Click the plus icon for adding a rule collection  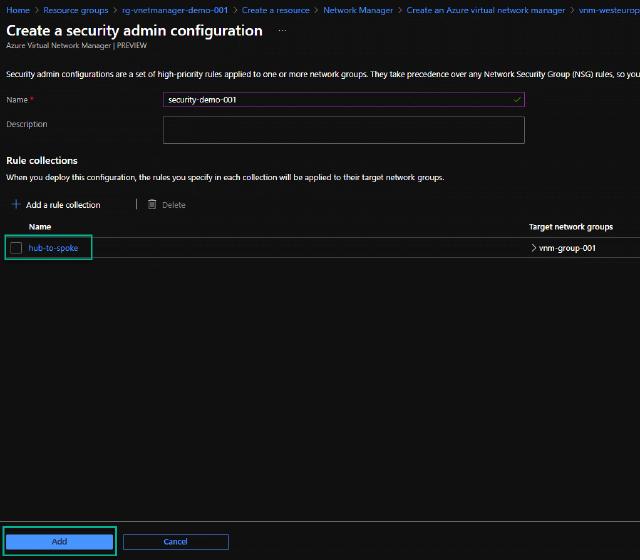pyautogui.click(x=15, y=204)
